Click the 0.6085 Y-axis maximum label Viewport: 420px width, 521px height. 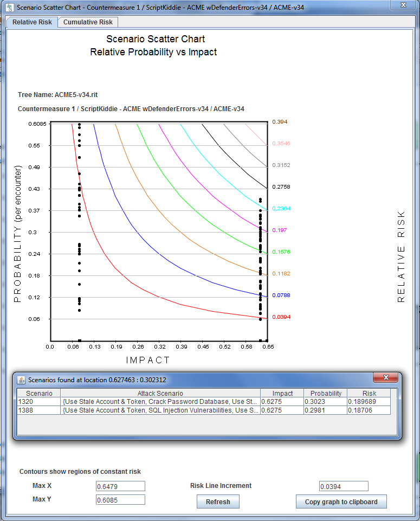pos(37,124)
